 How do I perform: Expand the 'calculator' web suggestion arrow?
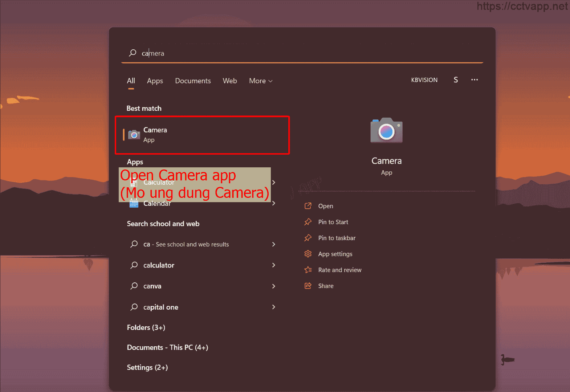tap(274, 265)
